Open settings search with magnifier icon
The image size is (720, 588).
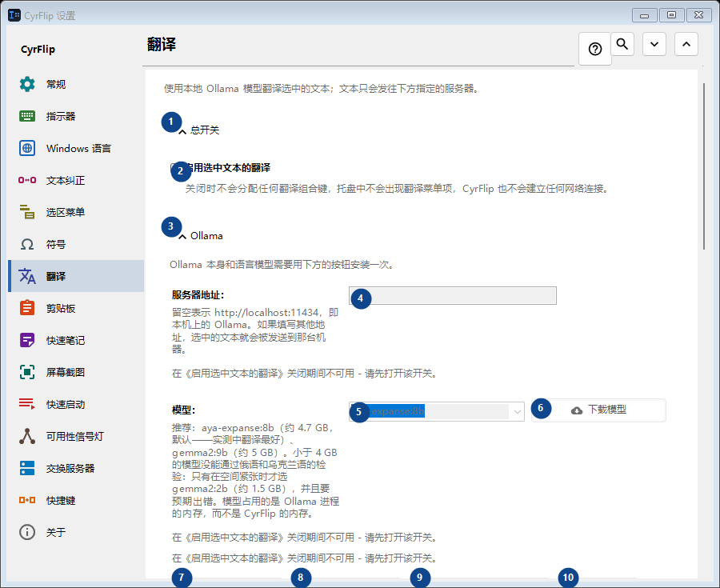622,44
